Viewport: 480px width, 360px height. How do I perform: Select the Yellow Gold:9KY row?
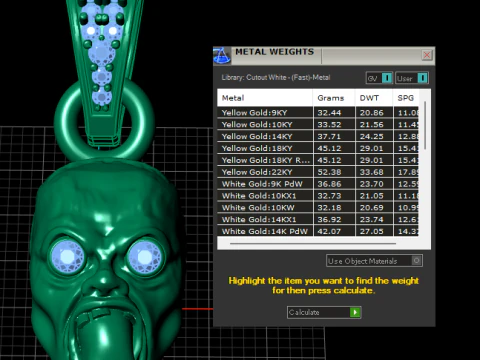tap(318, 113)
